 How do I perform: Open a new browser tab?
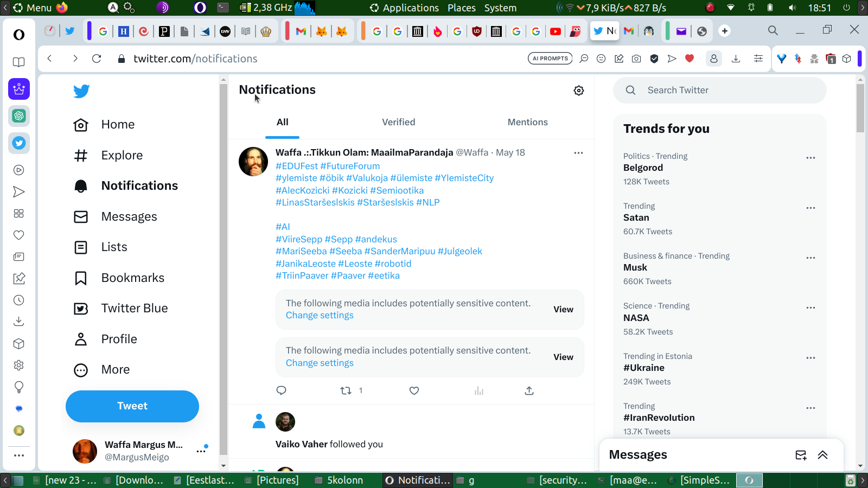[x=725, y=31]
